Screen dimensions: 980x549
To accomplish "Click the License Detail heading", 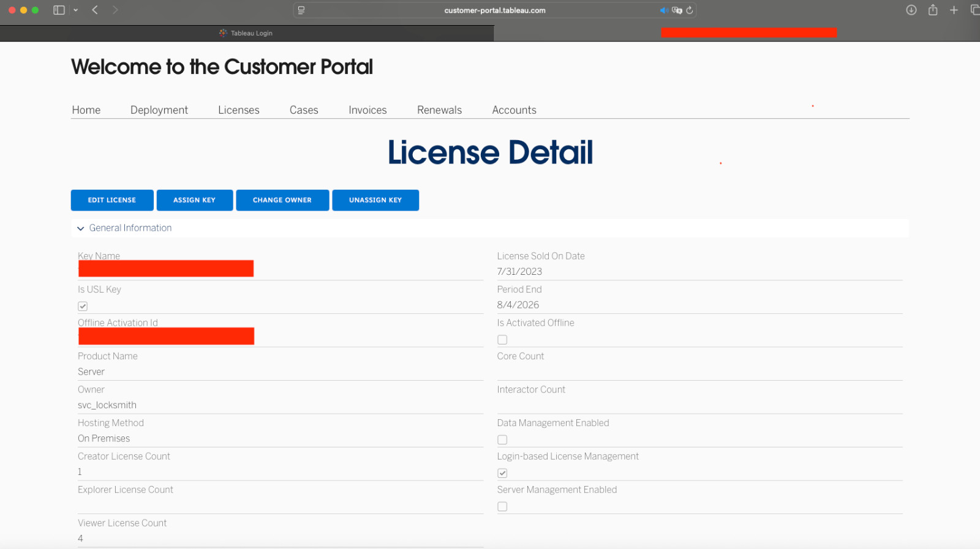I will [x=490, y=152].
